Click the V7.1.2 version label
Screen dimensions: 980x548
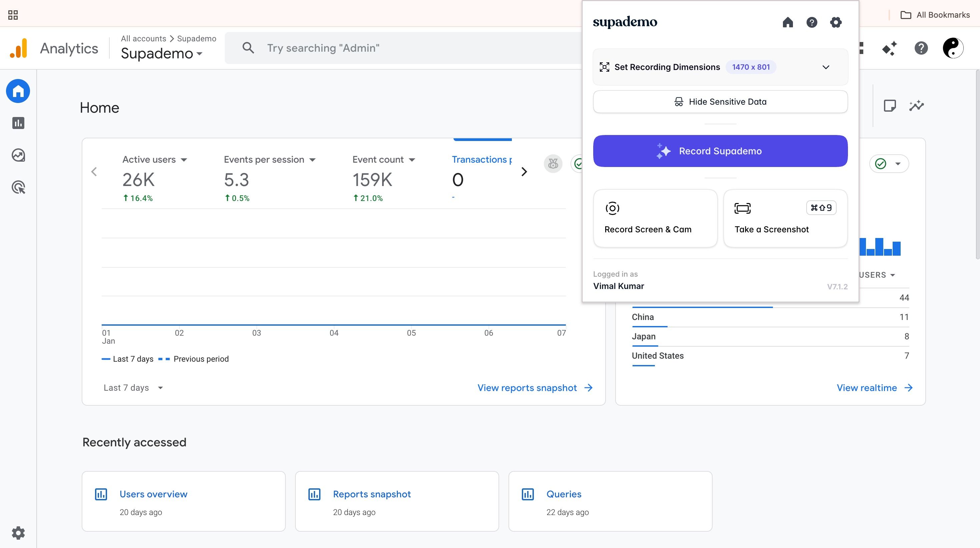tap(837, 287)
